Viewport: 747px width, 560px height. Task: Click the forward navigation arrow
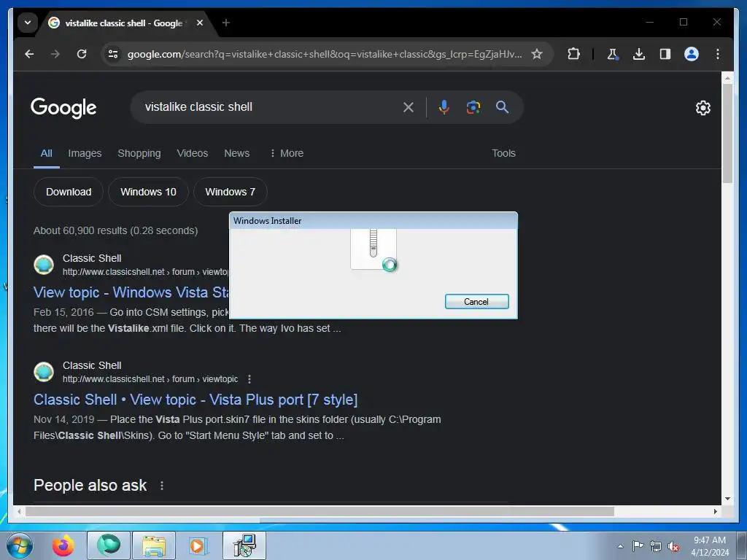(x=55, y=54)
